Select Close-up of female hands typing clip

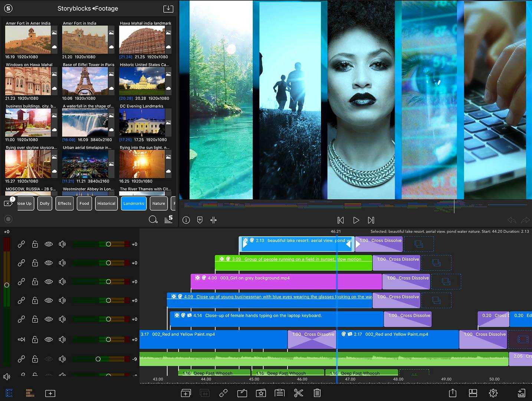click(x=277, y=319)
